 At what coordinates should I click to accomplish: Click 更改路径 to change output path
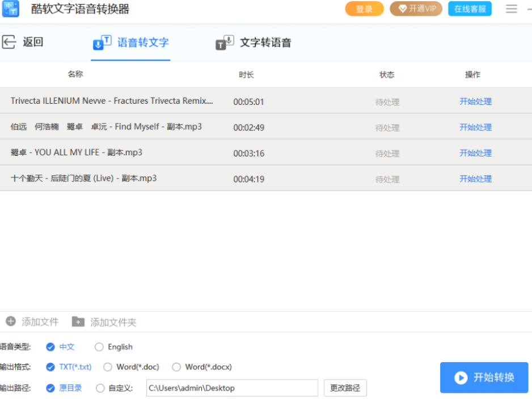point(345,388)
